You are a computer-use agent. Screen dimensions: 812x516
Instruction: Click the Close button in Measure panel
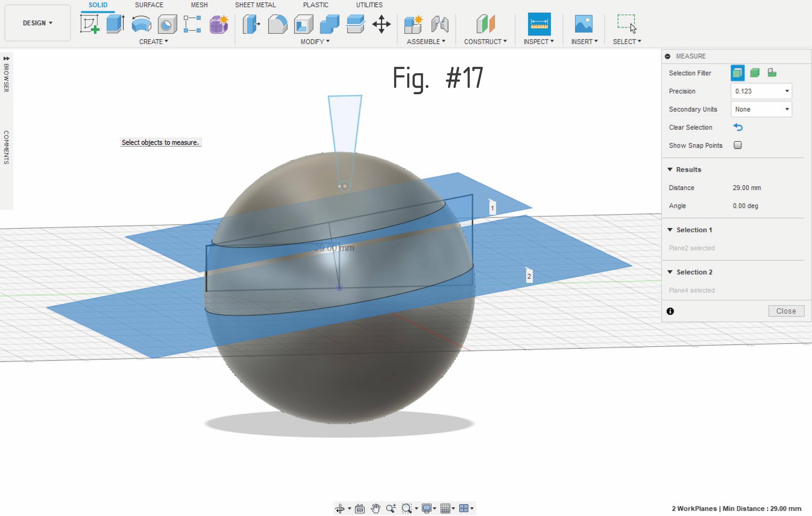click(786, 311)
